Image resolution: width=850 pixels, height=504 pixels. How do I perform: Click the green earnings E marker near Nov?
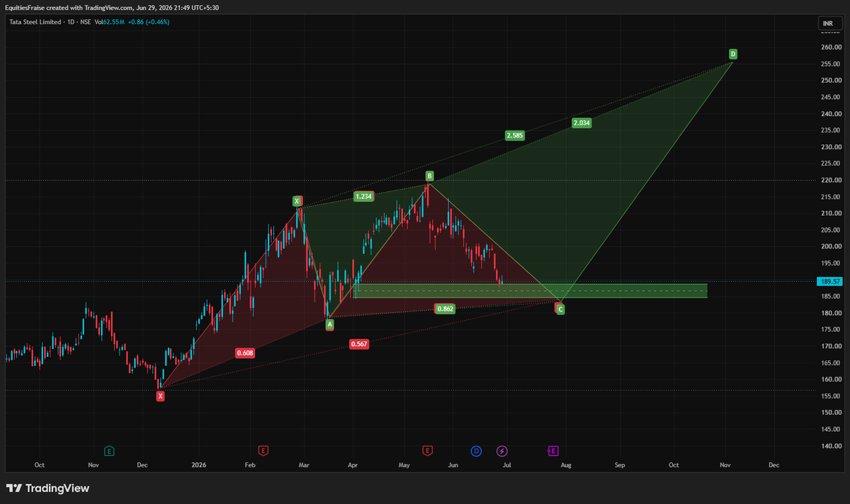[x=109, y=450]
